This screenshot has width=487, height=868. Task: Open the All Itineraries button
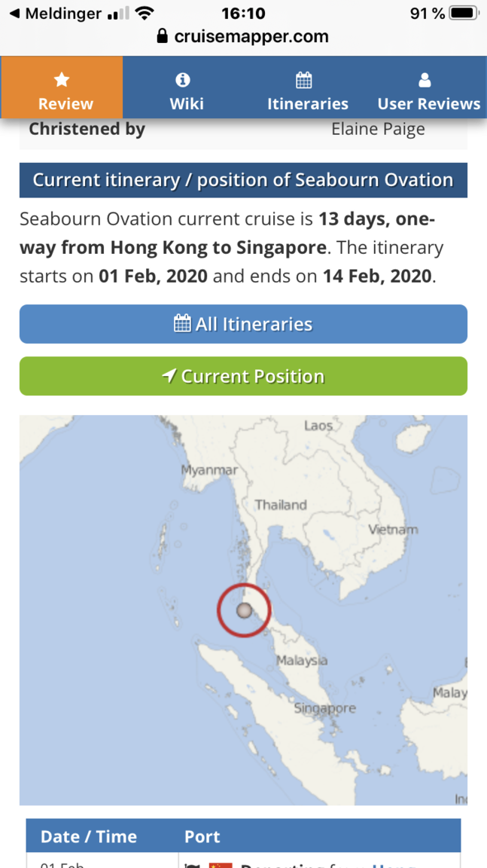(x=243, y=324)
